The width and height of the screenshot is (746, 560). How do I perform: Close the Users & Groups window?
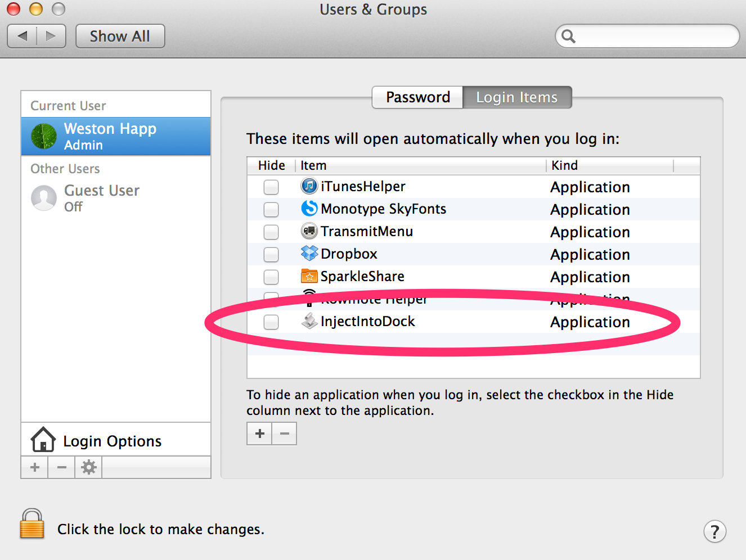13,9
